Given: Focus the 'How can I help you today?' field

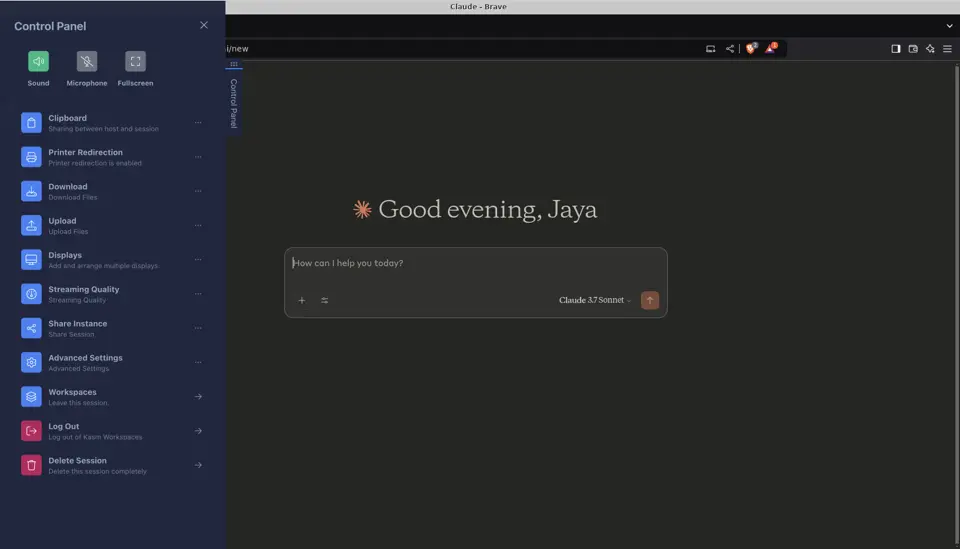Looking at the screenshot, I should point(475,263).
